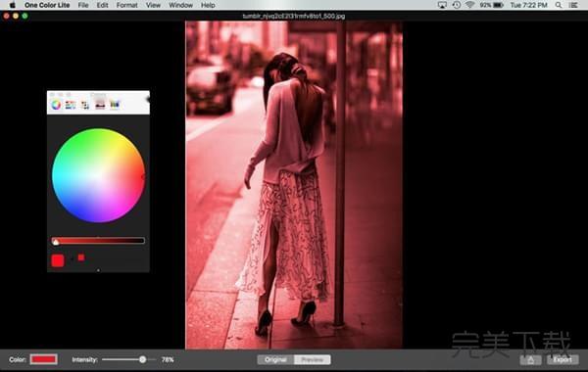Image resolution: width=588 pixels, height=372 pixels.
Task: Click the Intensity slider knob
Action: tap(142, 359)
